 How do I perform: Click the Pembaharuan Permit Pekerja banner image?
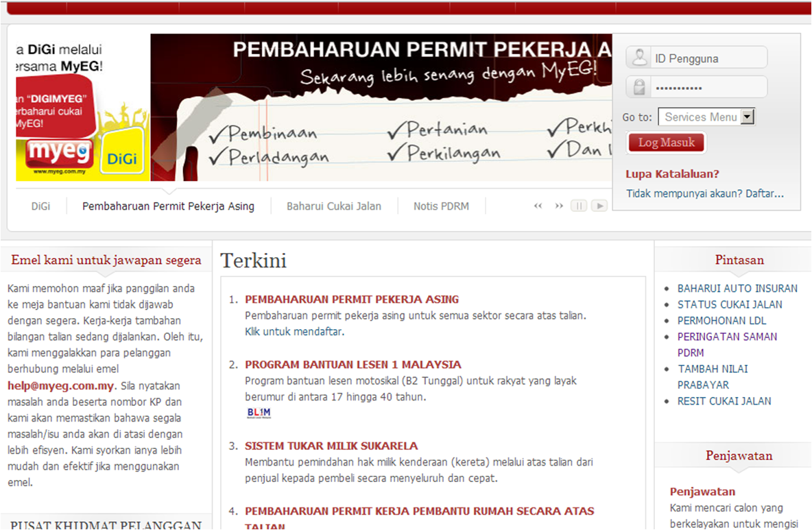[x=381, y=108]
